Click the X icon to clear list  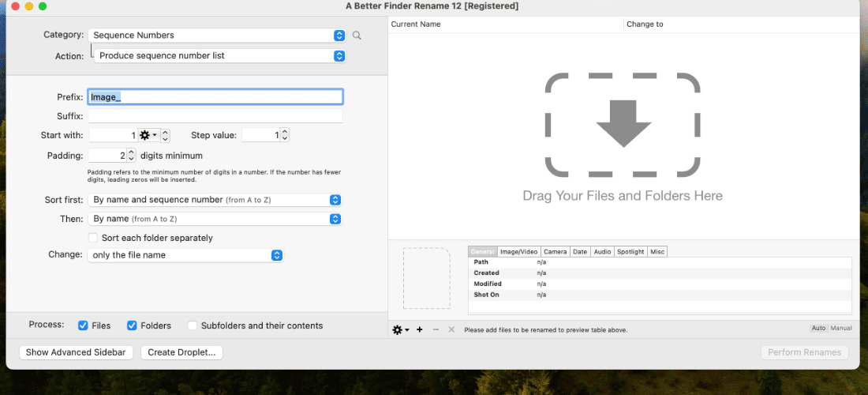coord(451,329)
